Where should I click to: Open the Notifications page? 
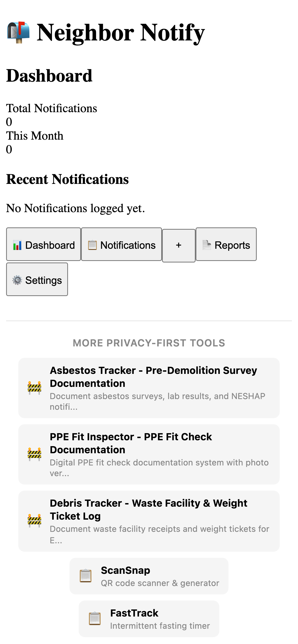point(121,245)
